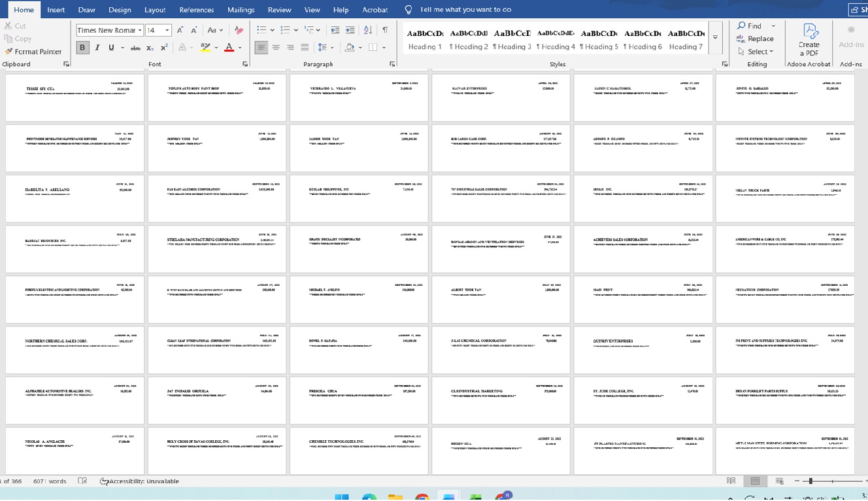
Task: Open the Font size dropdown
Action: [x=167, y=31]
